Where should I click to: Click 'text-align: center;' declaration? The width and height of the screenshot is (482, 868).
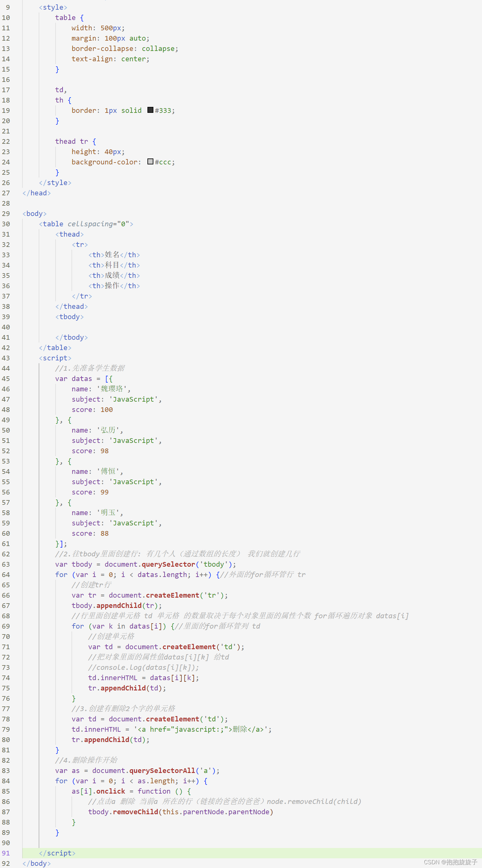pyautogui.click(x=110, y=59)
